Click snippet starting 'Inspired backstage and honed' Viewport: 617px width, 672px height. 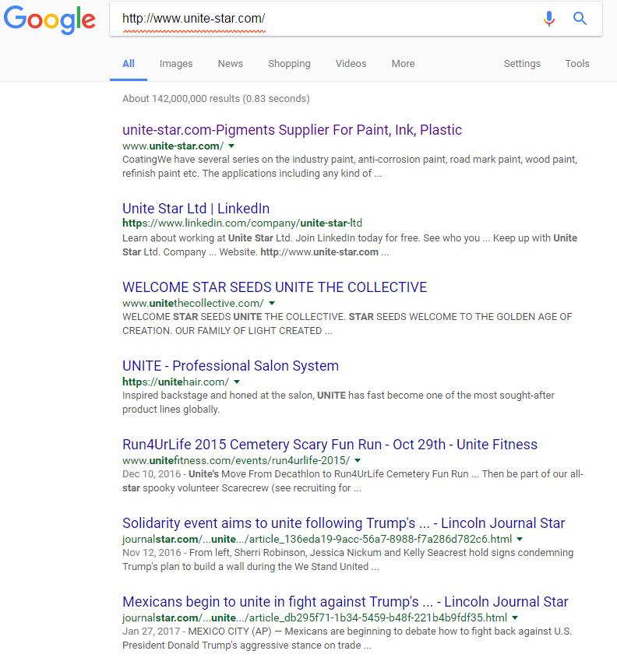click(x=338, y=402)
